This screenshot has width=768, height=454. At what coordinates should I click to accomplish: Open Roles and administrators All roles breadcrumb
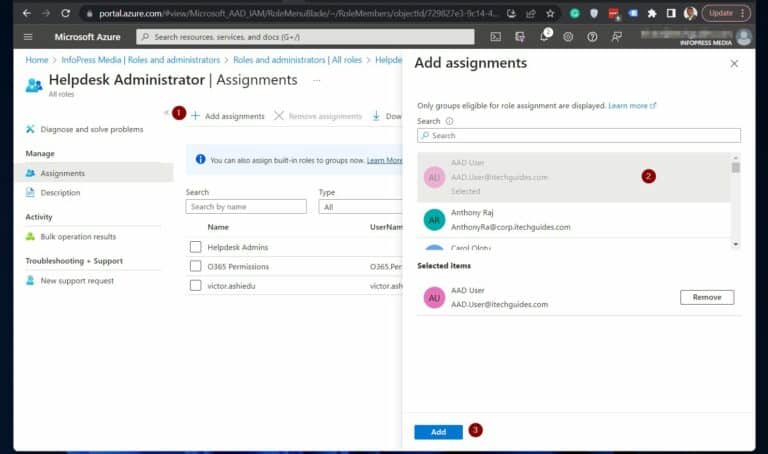[x=297, y=60]
